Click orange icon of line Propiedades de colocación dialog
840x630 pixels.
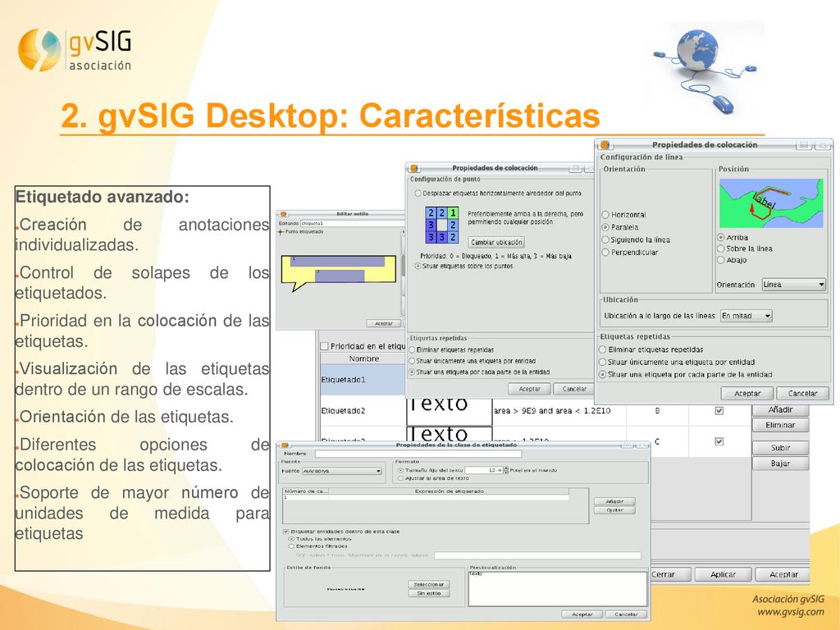[605, 144]
